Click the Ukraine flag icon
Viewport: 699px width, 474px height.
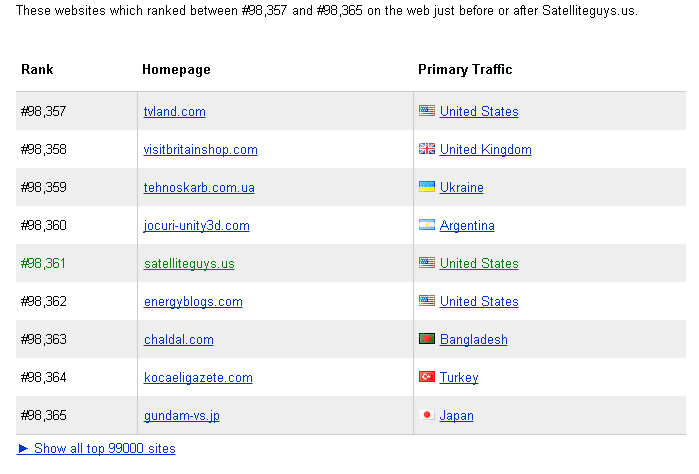click(427, 186)
